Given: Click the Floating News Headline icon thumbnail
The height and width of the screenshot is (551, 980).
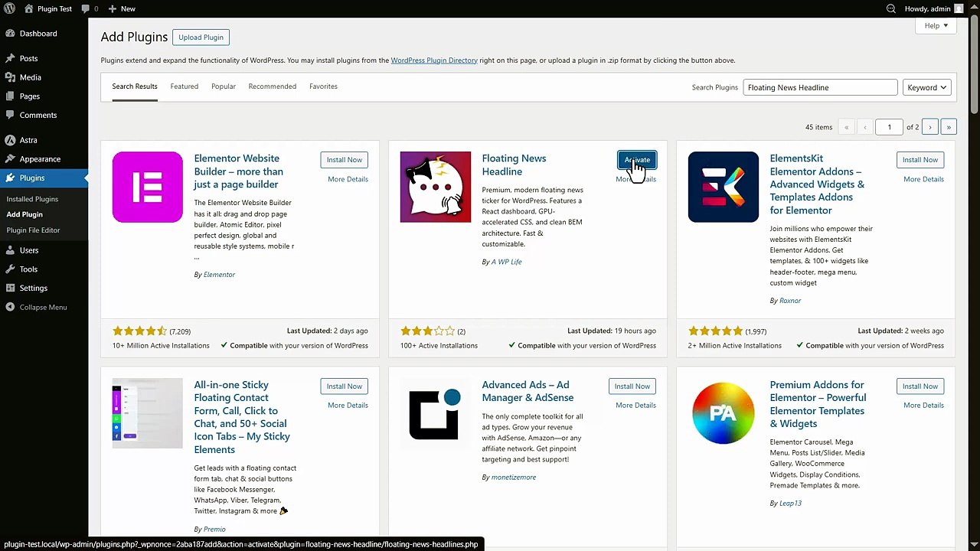Looking at the screenshot, I should (436, 187).
